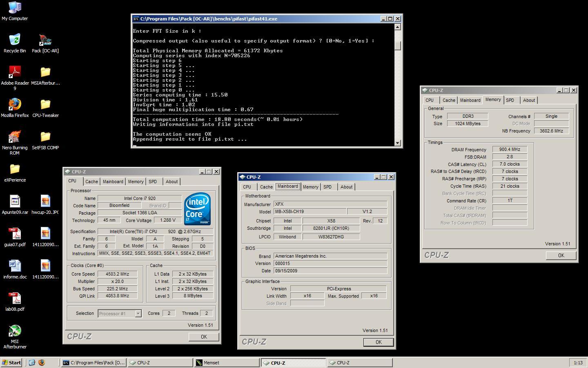Open the Processor #1 selection dropdown

click(x=138, y=314)
